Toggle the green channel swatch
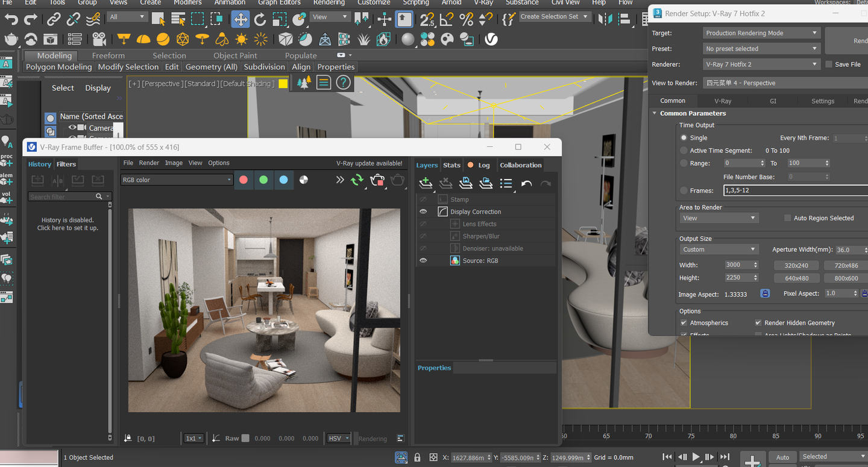Image resolution: width=868 pixels, height=467 pixels. (x=263, y=180)
